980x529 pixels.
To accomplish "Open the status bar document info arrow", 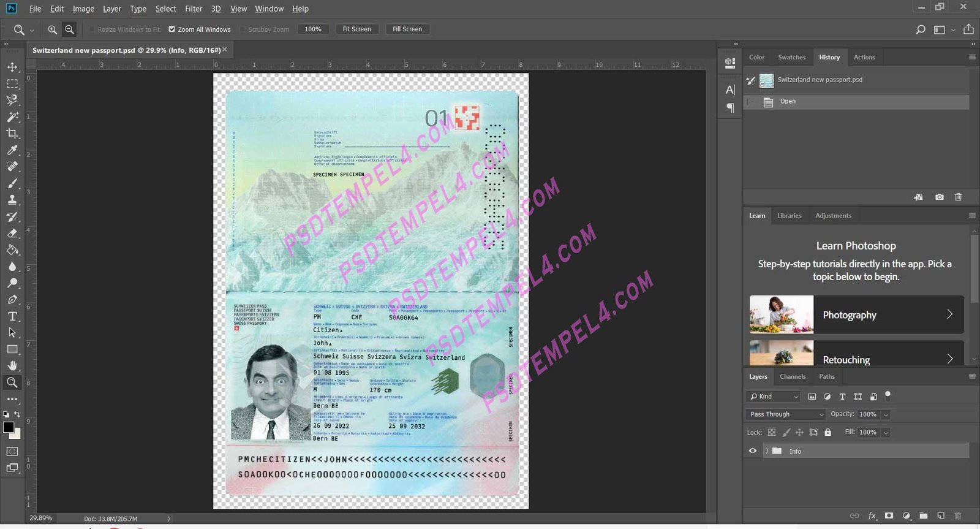I will (169, 519).
